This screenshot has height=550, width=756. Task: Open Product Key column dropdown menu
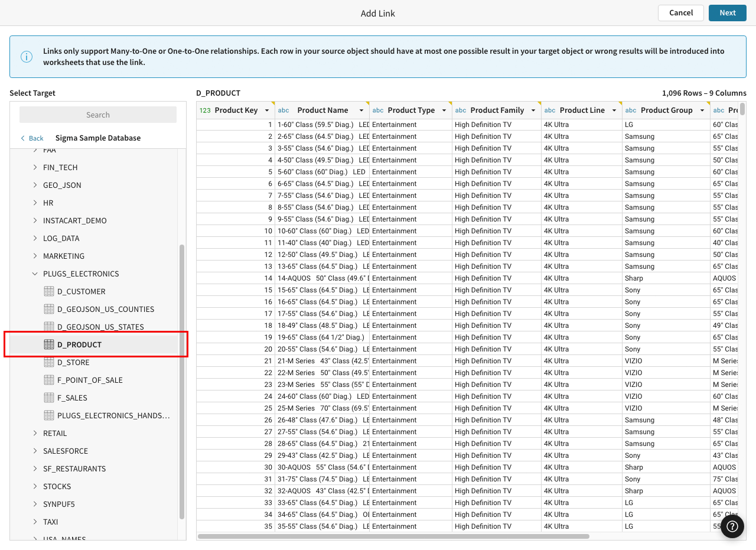point(267,110)
